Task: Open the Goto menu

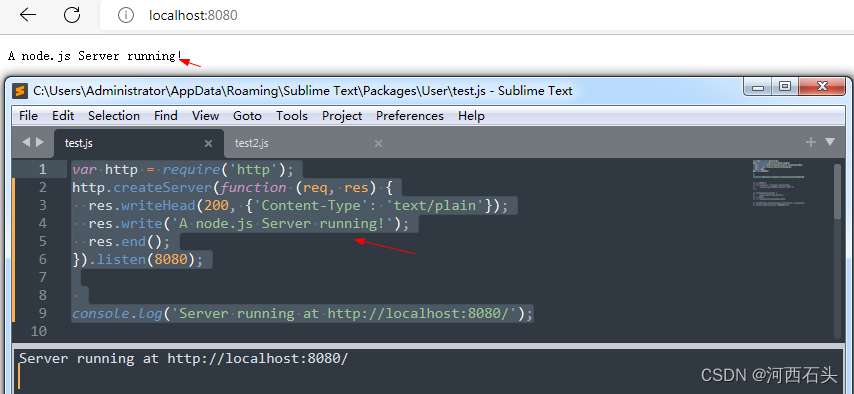Action: 247,116
